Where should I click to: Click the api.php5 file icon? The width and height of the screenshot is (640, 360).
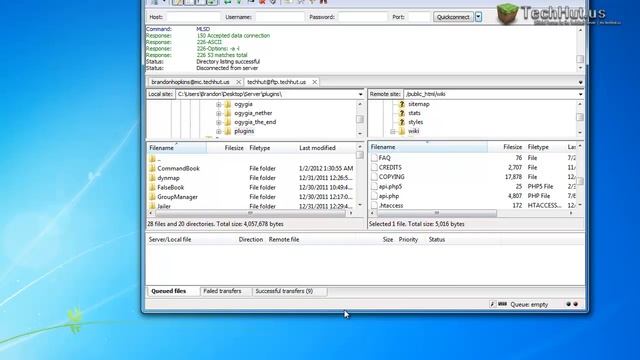tap(374, 187)
